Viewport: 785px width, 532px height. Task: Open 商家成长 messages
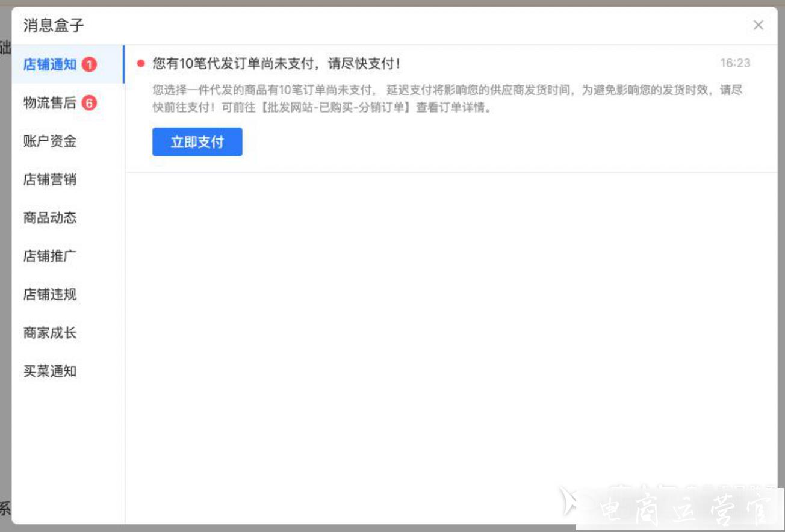(68, 333)
